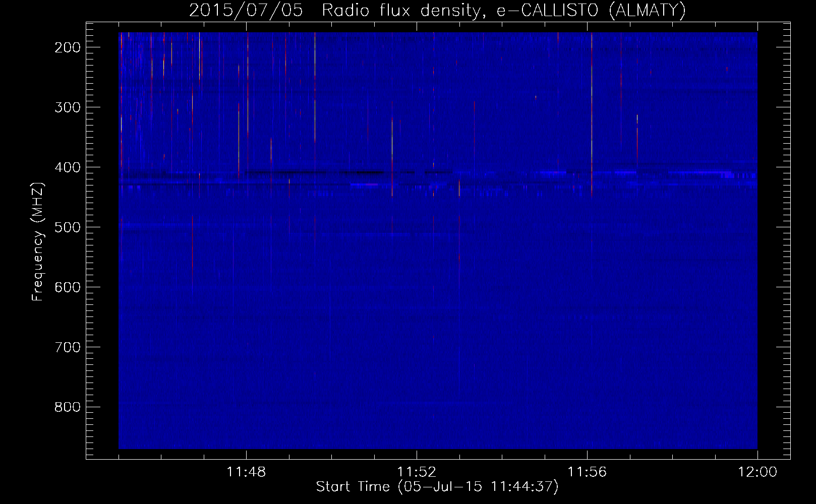Click the 11:52 time tick label
This screenshot has height=504, width=816.
point(417,472)
